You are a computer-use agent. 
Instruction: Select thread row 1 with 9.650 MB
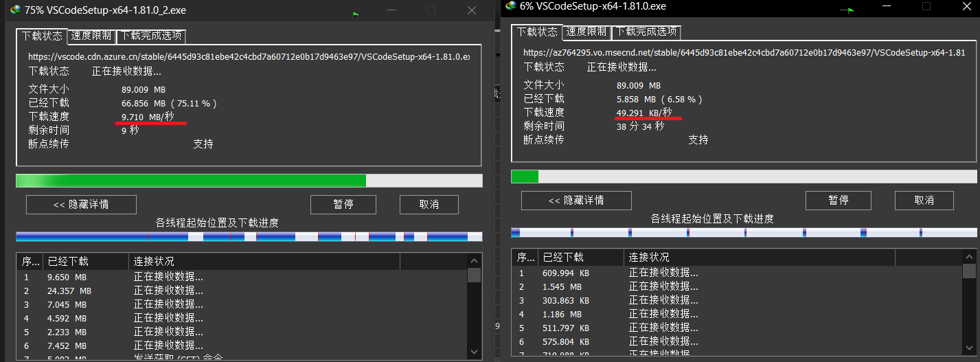242,278
